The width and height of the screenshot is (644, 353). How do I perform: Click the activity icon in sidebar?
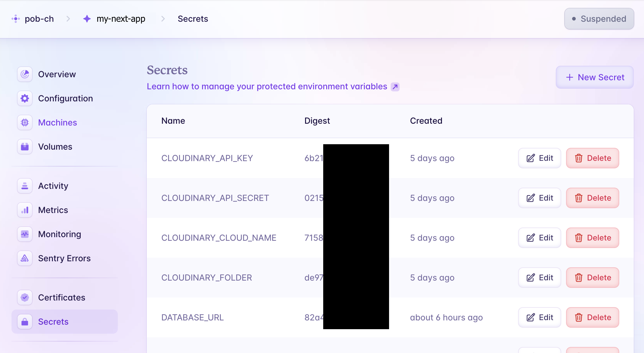click(25, 186)
